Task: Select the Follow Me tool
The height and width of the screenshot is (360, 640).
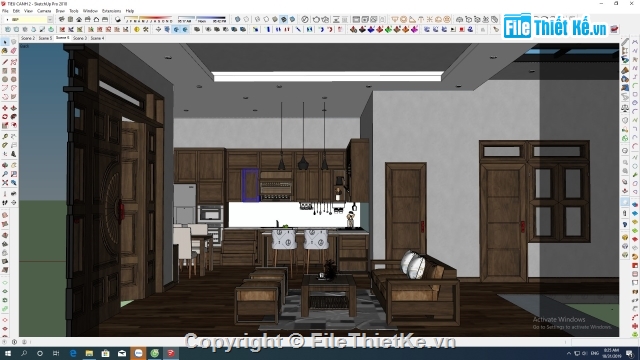Action: coord(13,117)
